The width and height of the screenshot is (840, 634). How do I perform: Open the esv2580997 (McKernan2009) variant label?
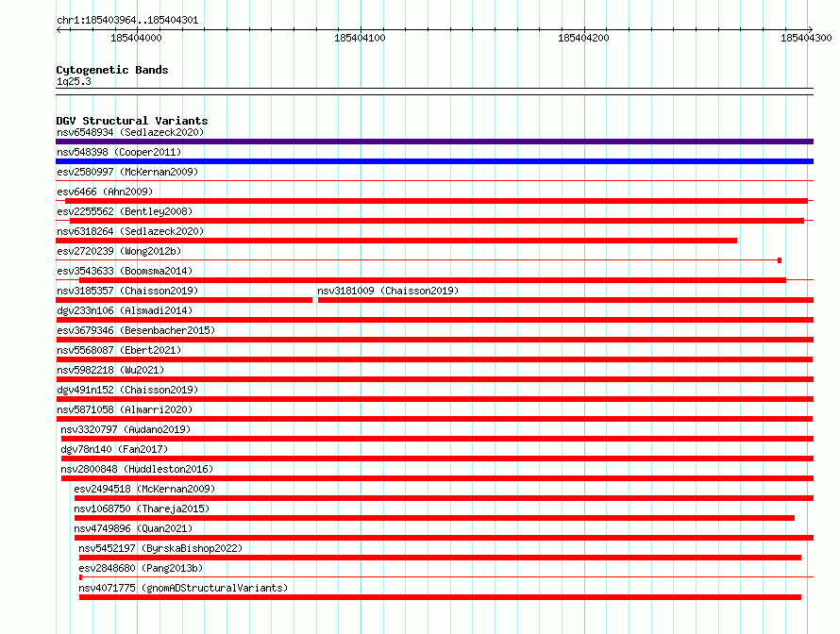[127, 172]
